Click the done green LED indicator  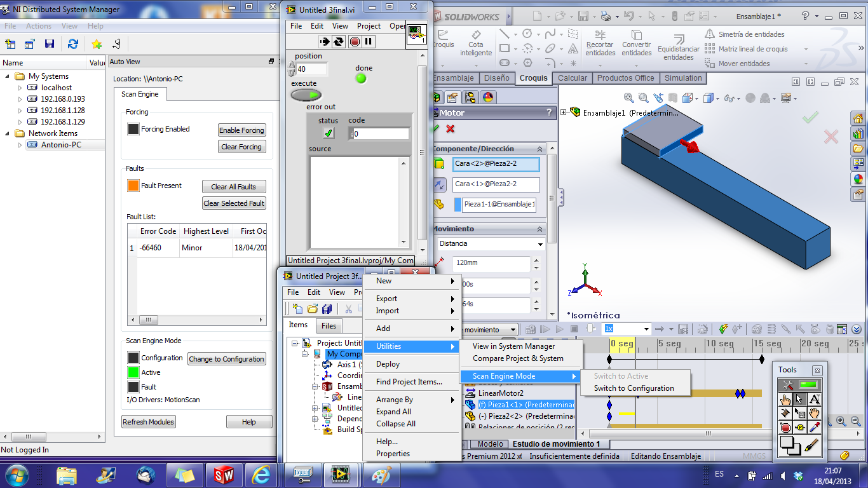tap(361, 78)
